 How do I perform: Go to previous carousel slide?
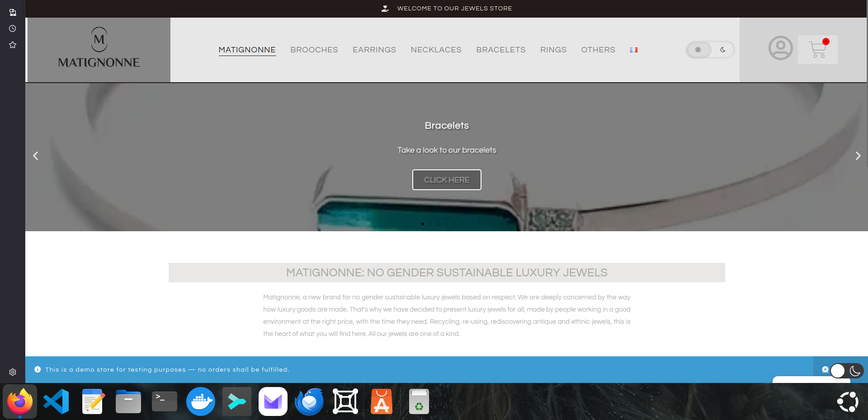(x=36, y=156)
